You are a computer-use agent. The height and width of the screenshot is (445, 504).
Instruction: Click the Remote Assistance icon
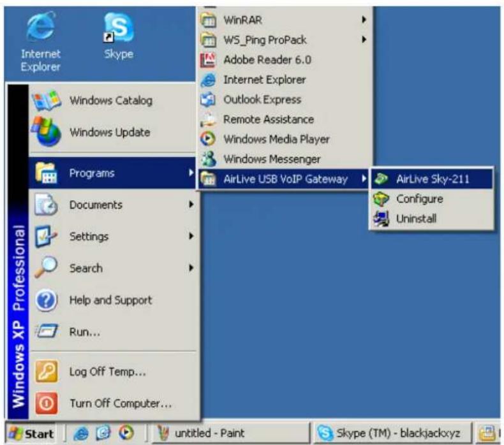pos(208,119)
